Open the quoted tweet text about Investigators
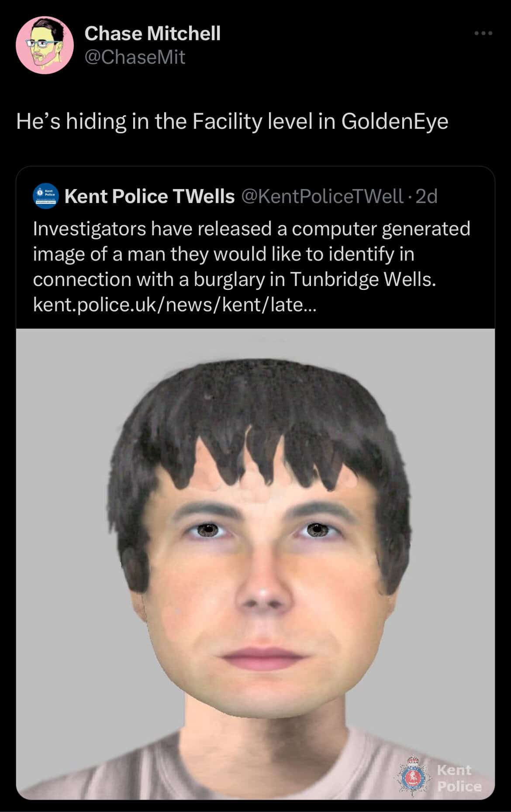This screenshot has height=812, width=511. pyautogui.click(x=252, y=267)
